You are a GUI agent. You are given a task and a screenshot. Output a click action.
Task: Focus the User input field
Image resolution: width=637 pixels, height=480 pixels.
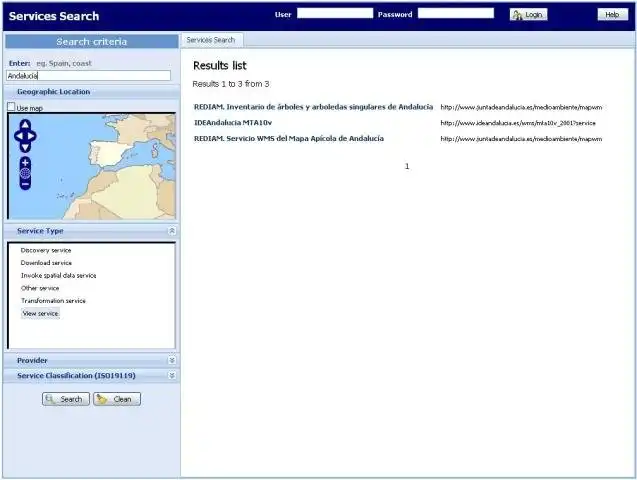[335, 13]
